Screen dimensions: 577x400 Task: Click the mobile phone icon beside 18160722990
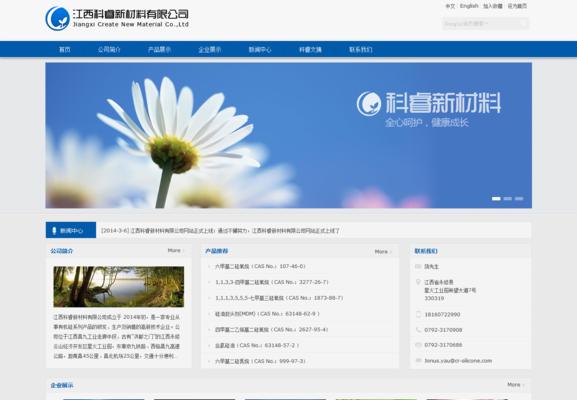click(418, 314)
